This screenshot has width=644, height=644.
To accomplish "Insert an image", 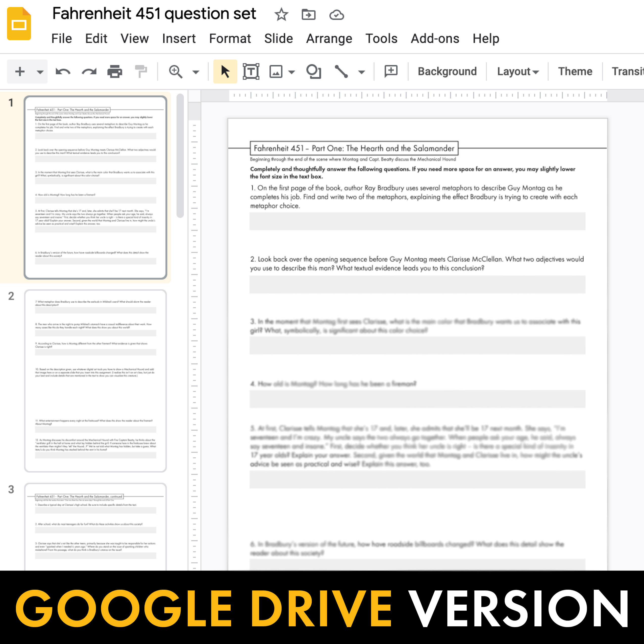I will 276,72.
